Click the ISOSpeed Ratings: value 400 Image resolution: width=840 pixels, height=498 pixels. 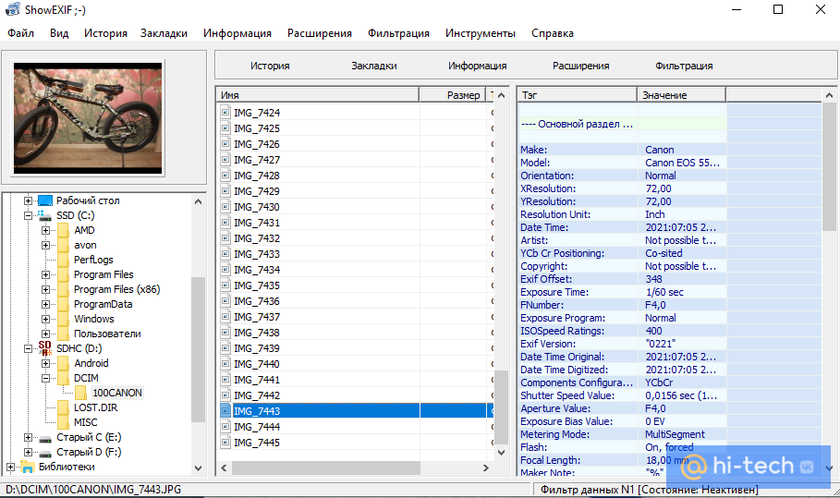pos(654,331)
